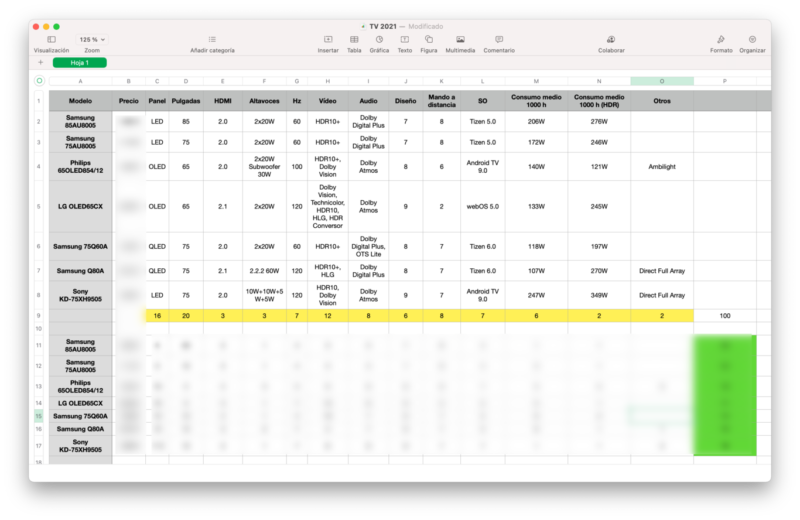
Task: Click the Añadir categoría toolbar icon
Action: pyautogui.click(x=212, y=40)
